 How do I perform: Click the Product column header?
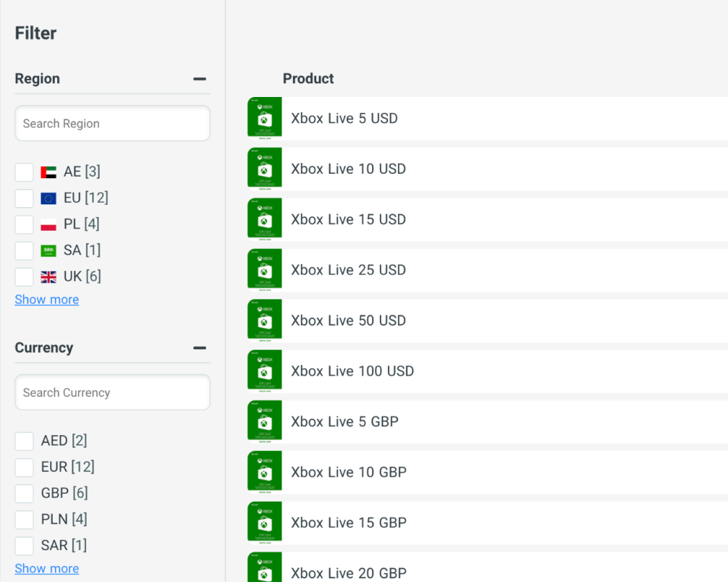[308, 78]
